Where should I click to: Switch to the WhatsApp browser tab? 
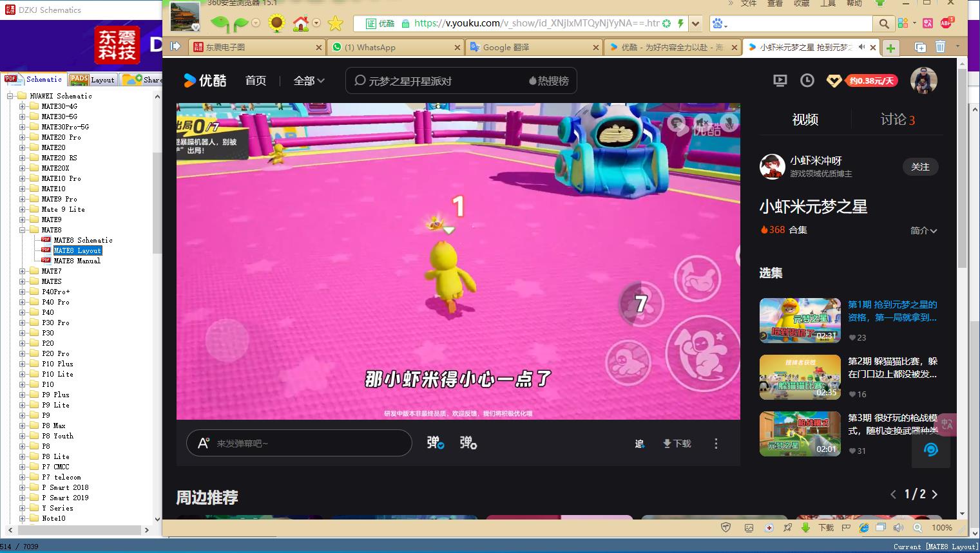pos(395,47)
